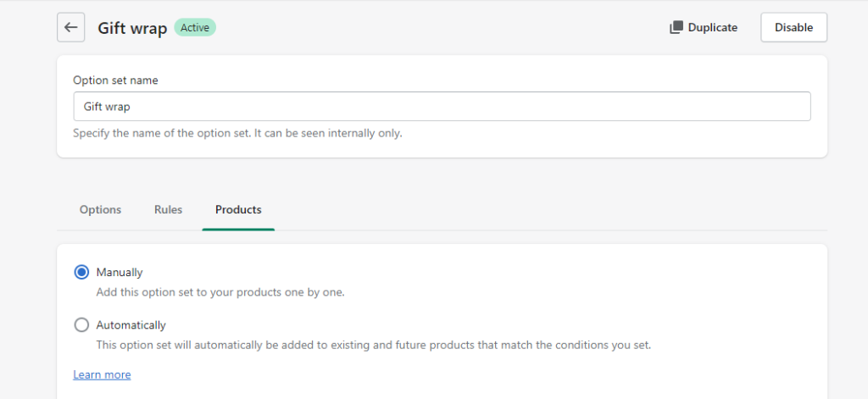Disable the Gift wrap option set
Viewport: 868px width, 399px height.
click(x=793, y=27)
